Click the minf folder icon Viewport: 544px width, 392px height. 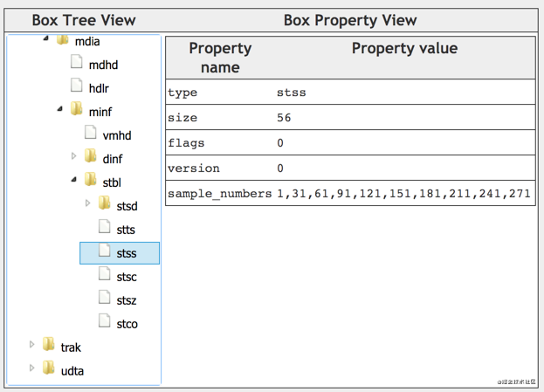tap(76, 108)
